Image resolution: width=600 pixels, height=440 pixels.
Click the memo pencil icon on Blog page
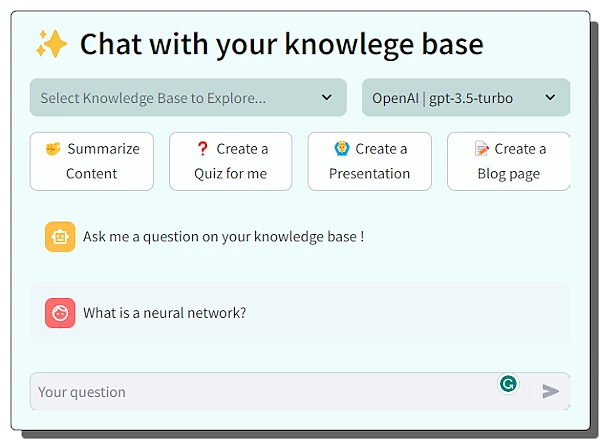click(482, 149)
